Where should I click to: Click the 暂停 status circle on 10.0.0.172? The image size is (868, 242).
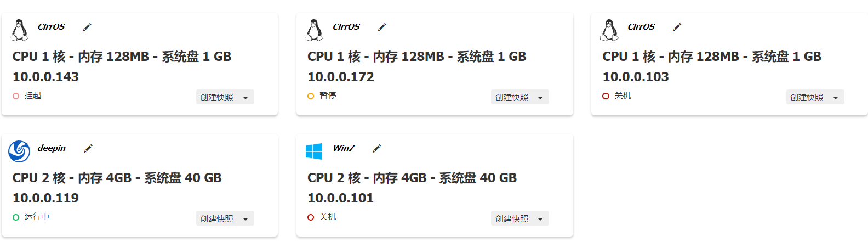tap(311, 96)
